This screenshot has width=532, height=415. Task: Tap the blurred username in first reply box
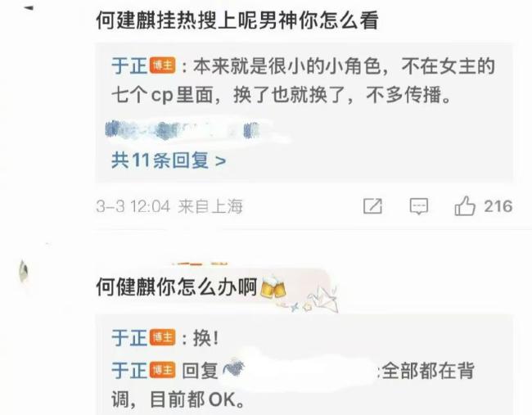tap(183, 130)
